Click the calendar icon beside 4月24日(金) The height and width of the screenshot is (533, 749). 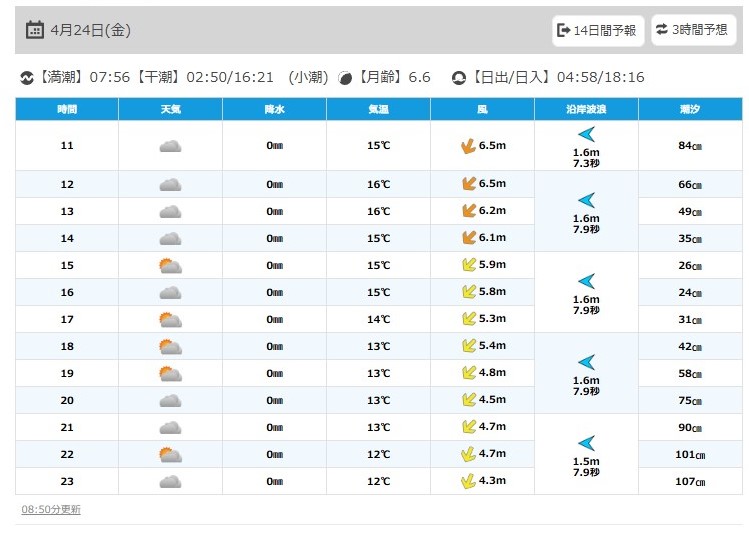[34, 30]
